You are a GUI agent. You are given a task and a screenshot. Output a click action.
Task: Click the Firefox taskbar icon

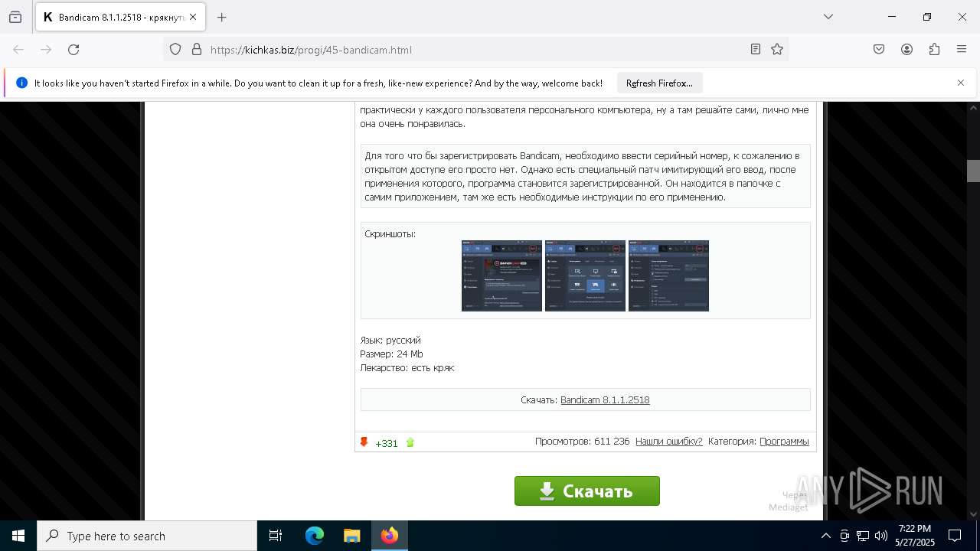390,536
